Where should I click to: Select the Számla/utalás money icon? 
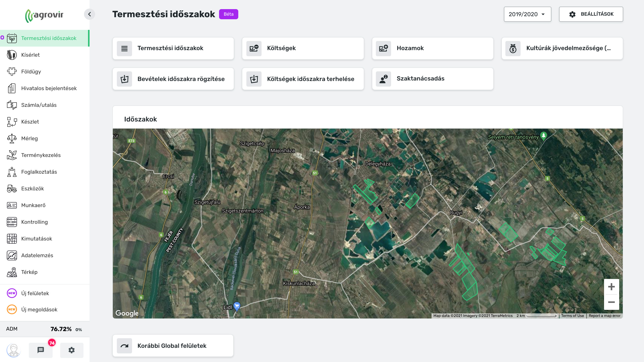point(12,105)
